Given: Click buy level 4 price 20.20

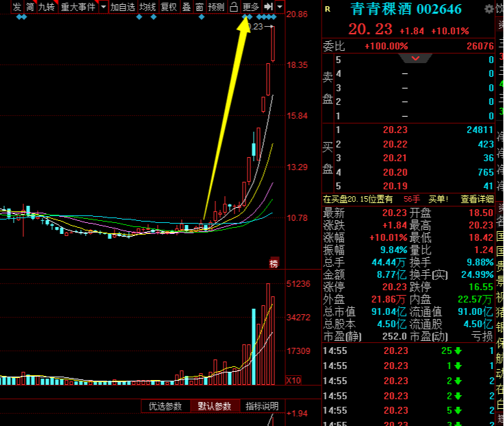Looking at the screenshot, I should (395, 172).
